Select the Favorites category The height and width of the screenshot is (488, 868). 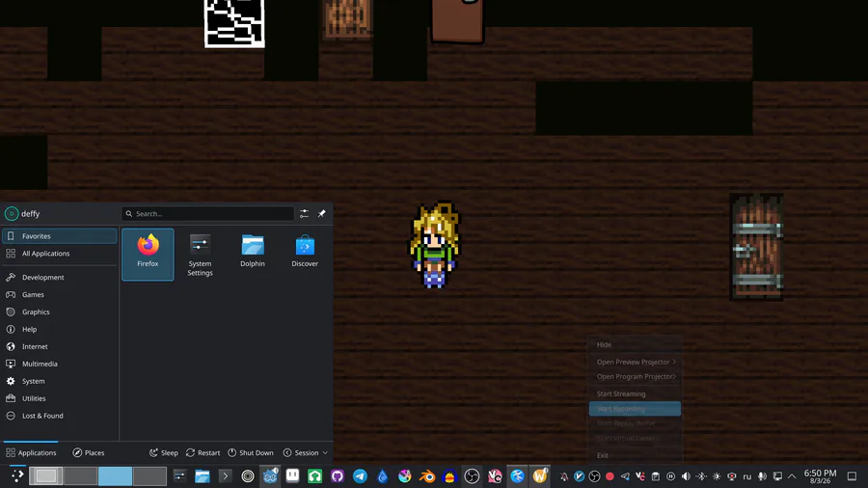click(x=60, y=236)
